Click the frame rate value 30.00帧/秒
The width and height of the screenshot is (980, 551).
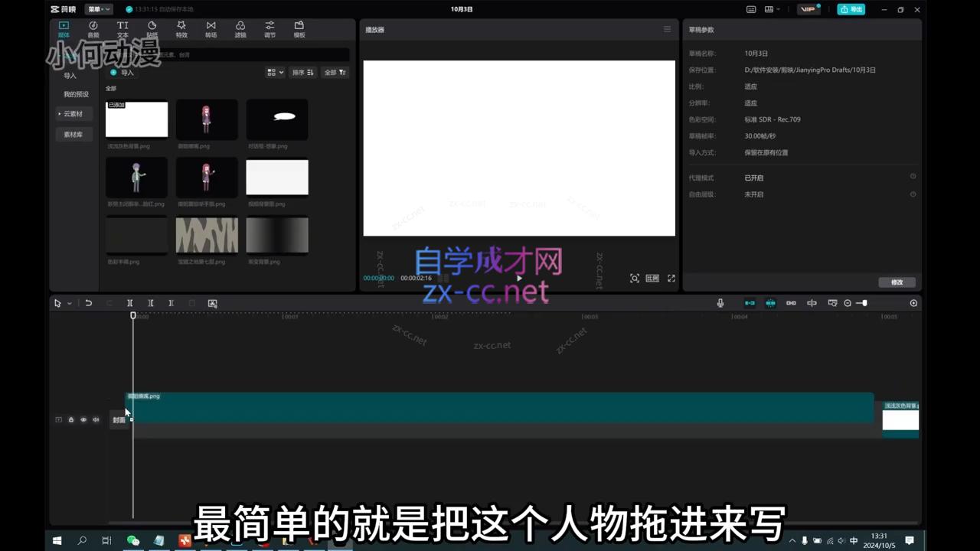[x=759, y=136]
